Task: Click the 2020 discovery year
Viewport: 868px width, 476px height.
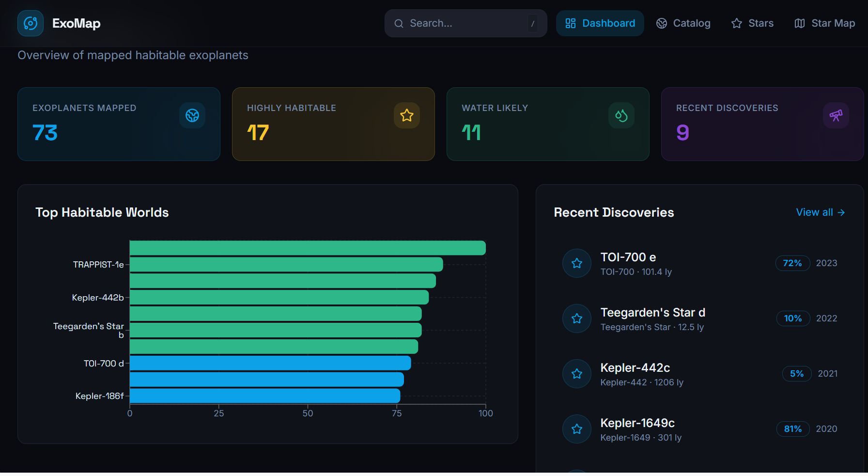Action: [x=827, y=429]
